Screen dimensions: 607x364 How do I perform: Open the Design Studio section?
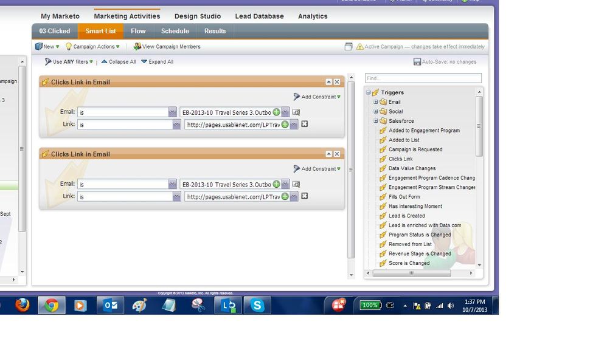198,16
